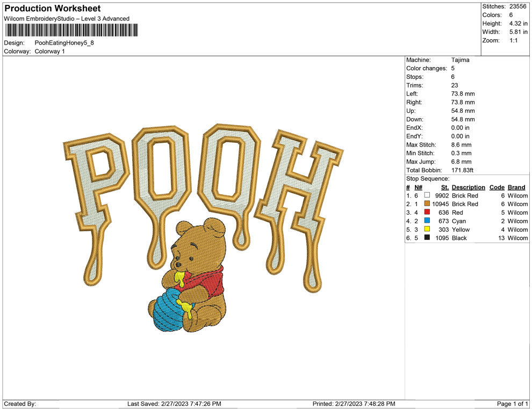Click the Black description in row 6
The width and height of the screenshot is (532, 409).
tap(459, 238)
